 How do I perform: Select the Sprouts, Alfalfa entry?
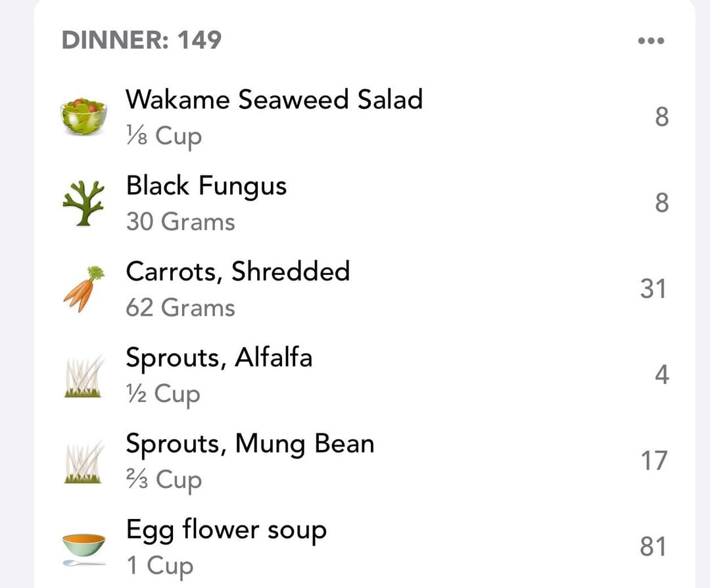click(364, 375)
